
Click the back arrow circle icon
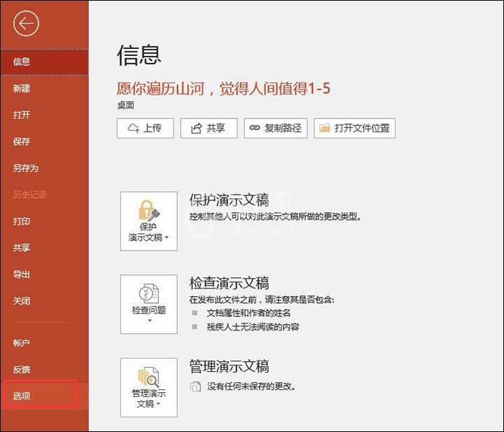(x=26, y=24)
